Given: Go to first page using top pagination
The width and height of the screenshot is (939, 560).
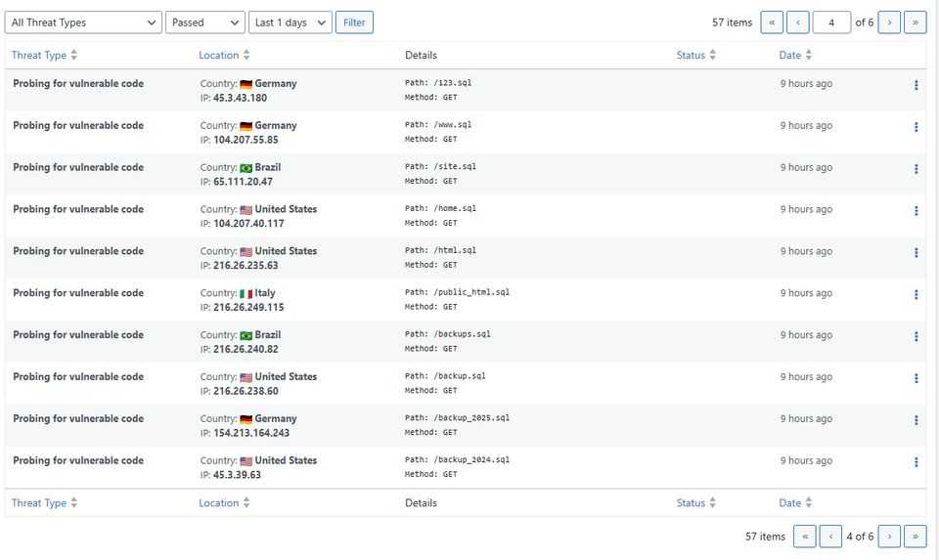Looking at the screenshot, I should click(x=772, y=22).
